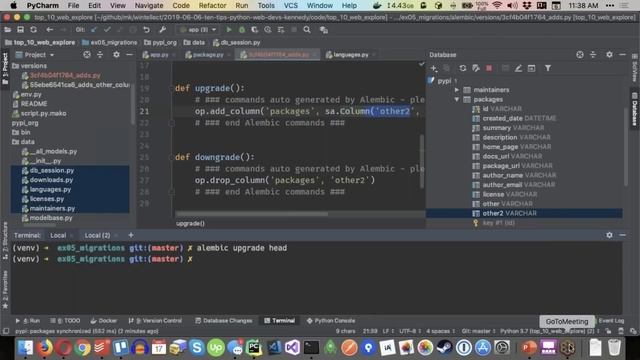Viewport: 640px width, 360px height.
Task: Open the Refactor menu
Action: (212, 5)
